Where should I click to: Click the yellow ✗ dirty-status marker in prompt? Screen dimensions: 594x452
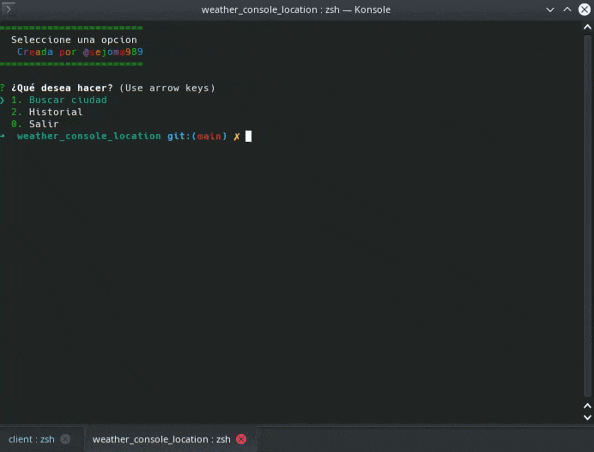(x=237, y=136)
